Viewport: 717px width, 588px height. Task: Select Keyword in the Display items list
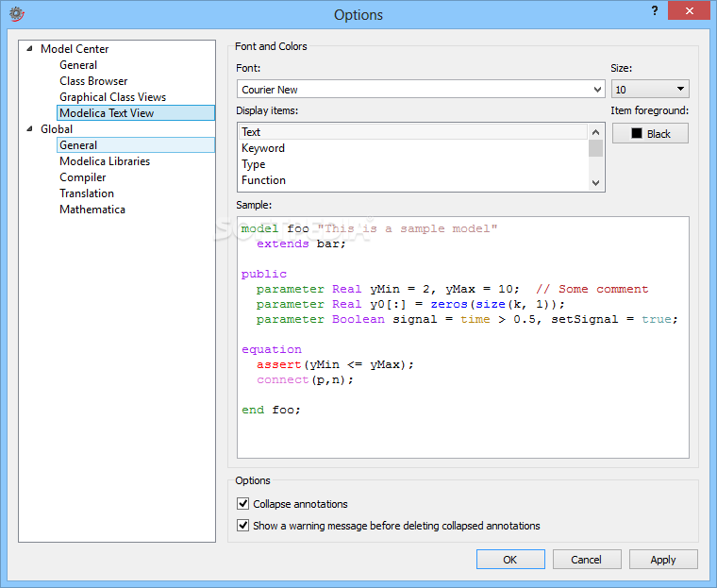pyautogui.click(x=413, y=148)
